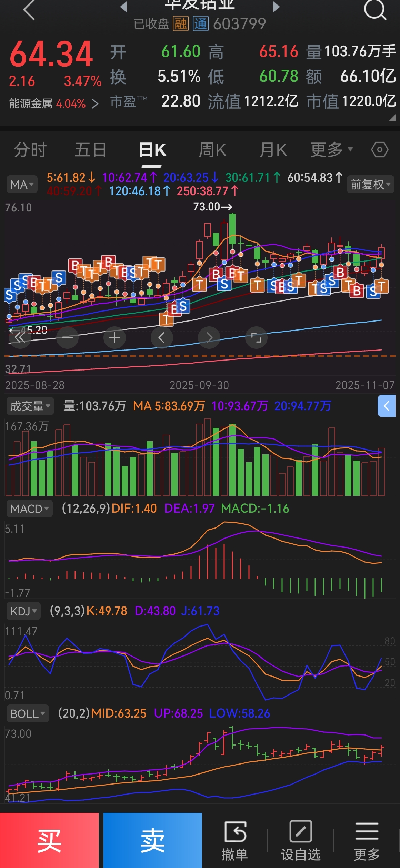
Task: Tap the 2025-09-30 date label
Action: [199, 385]
